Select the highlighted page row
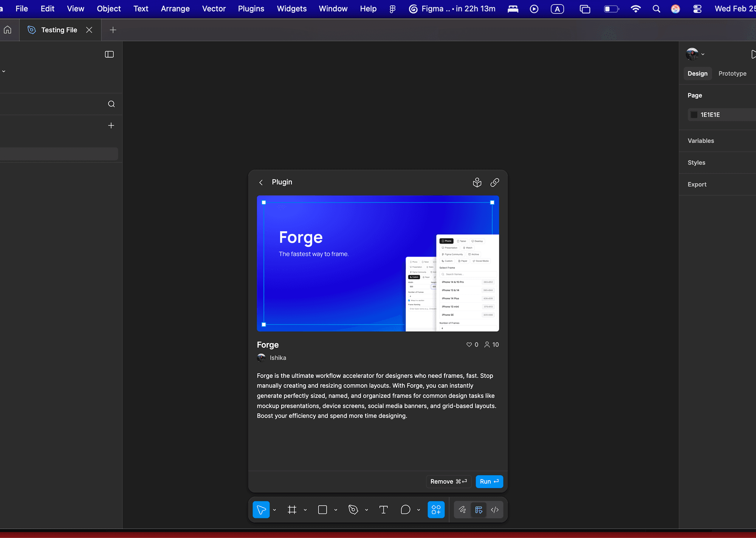 (59, 154)
